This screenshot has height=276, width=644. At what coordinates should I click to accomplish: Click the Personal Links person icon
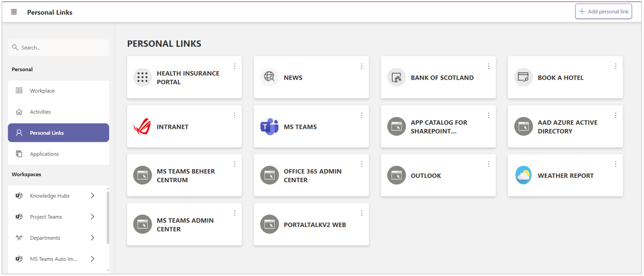pos(19,133)
